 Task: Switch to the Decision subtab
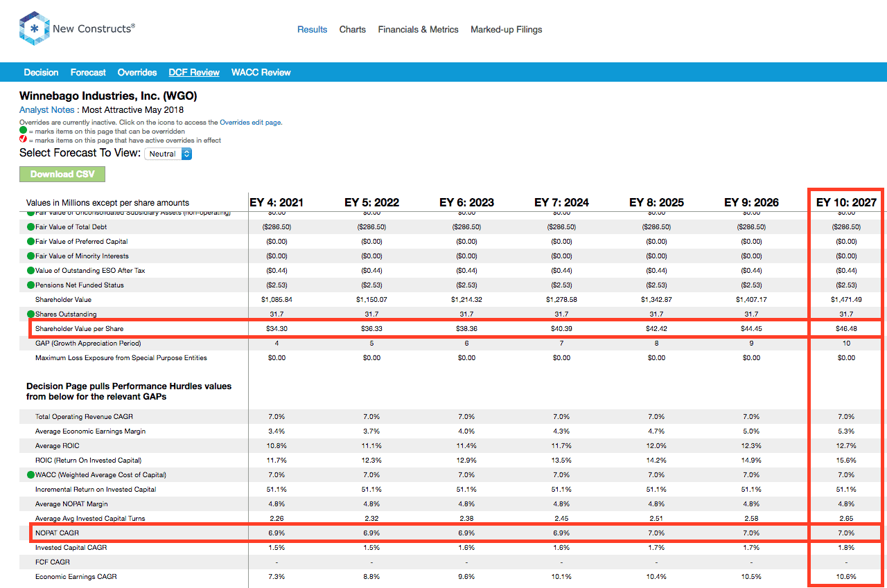pyautogui.click(x=41, y=72)
